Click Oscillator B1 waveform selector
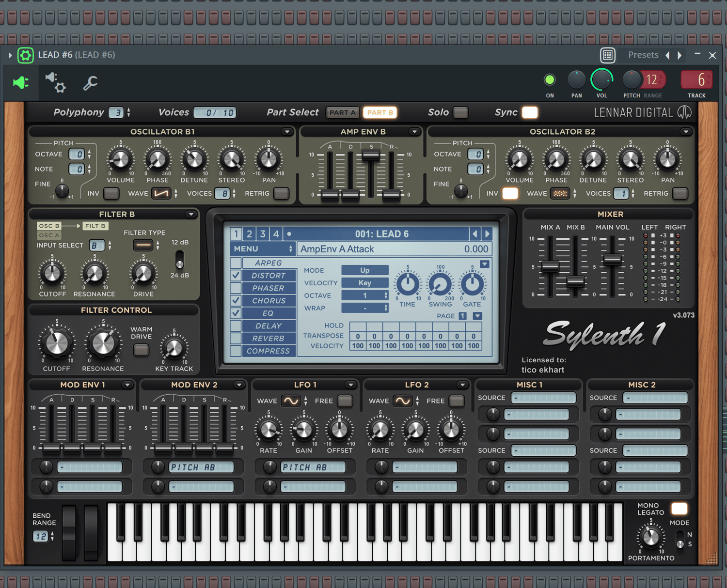727x588 pixels. pyautogui.click(x=161, y=194)
